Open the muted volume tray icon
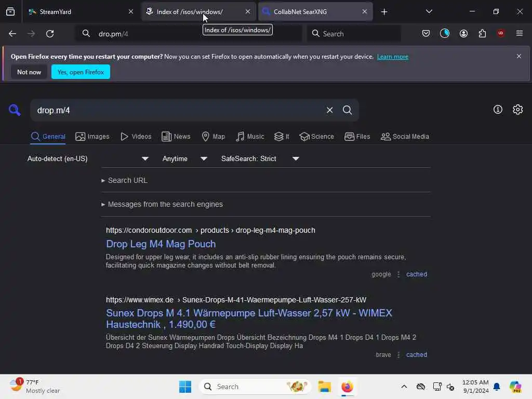This screenshot has height=399, width=532. pyautogui.click(x=450, y=387)
